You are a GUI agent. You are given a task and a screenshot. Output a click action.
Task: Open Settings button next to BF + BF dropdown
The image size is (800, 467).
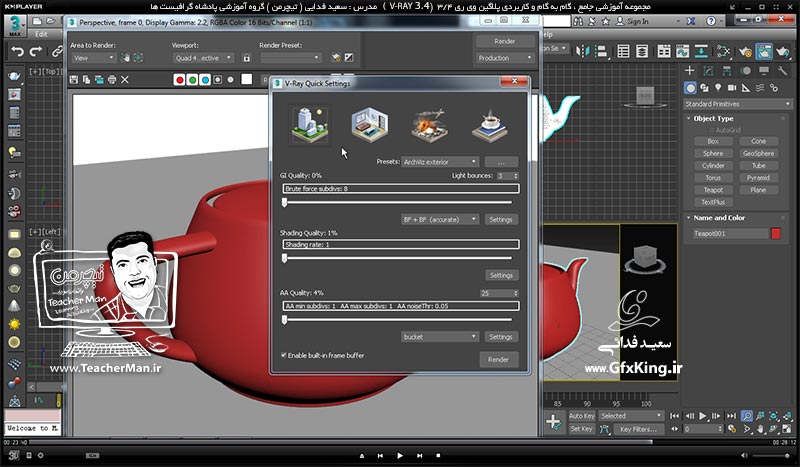[x=501, y=219]
